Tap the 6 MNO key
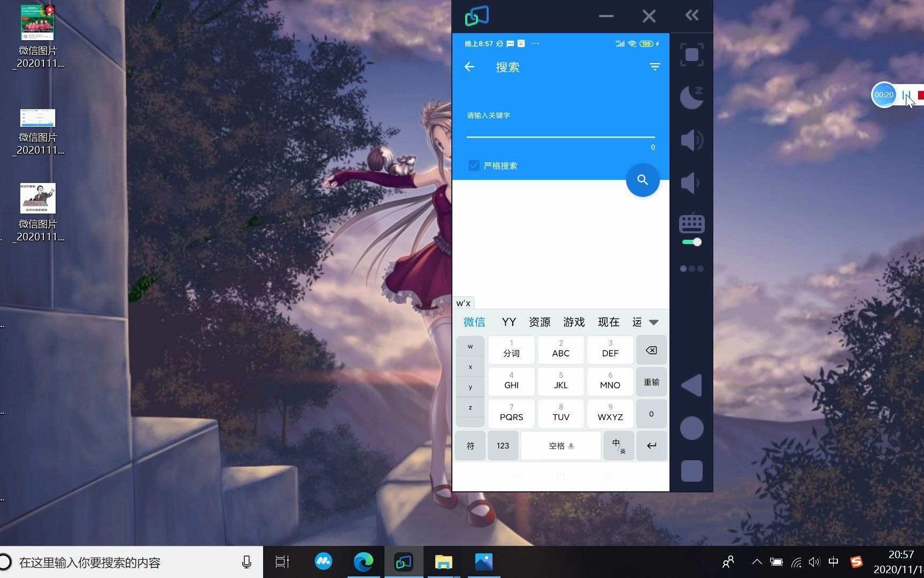This screenshot has width=924, height=578. pos(610,381)
